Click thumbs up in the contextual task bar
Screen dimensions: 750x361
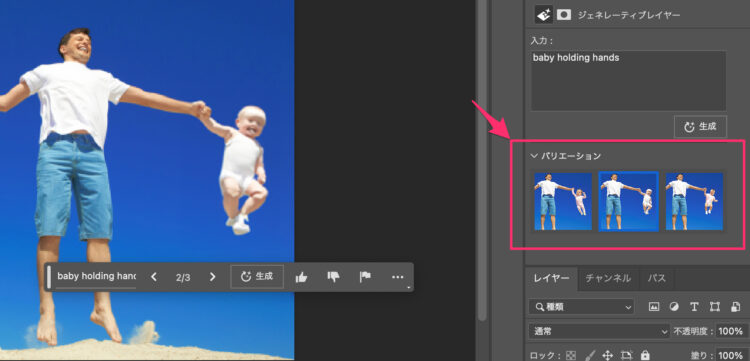coord(301,277)
